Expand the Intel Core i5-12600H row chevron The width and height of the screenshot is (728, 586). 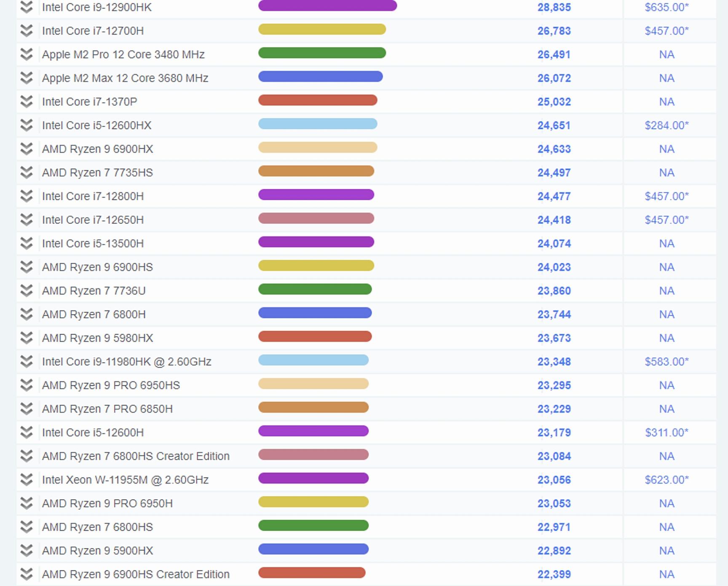coord(27,432)
